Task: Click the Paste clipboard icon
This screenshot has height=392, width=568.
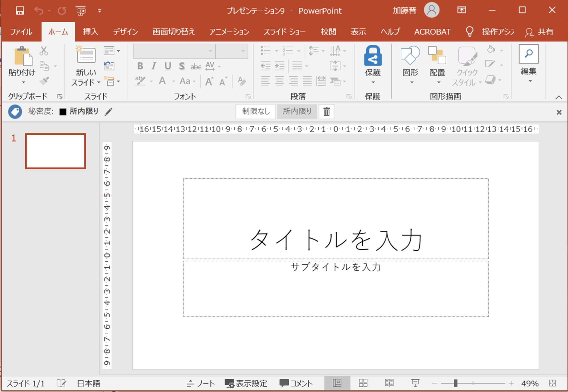Action: coord(22,57)
